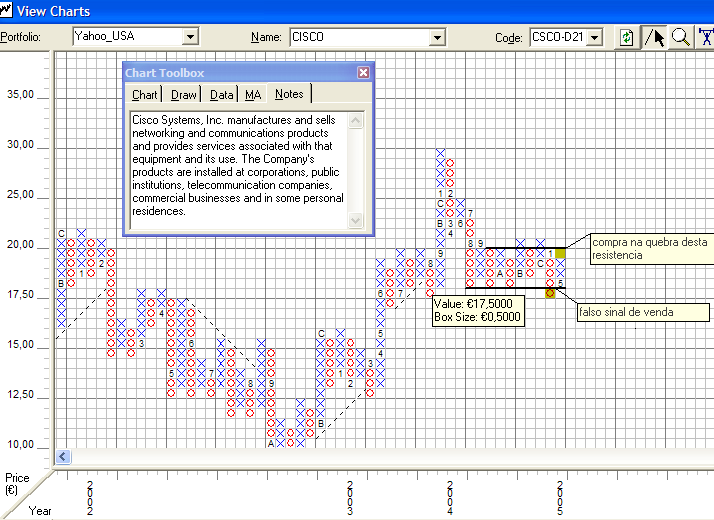Expand the Name dropdown showing CISCO
Viewport: 714px width, 520px height.
pyautogui.click(x=436, y=37)
